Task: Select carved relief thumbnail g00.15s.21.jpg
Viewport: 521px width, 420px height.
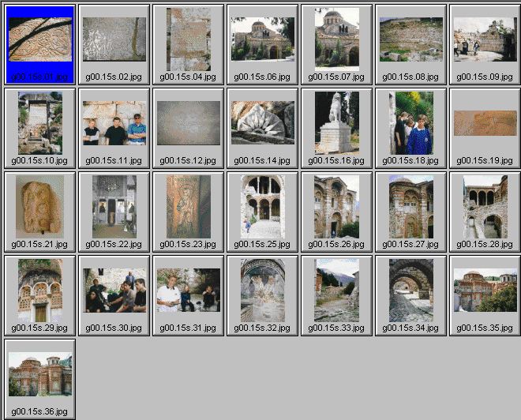Action: [39, 207]
